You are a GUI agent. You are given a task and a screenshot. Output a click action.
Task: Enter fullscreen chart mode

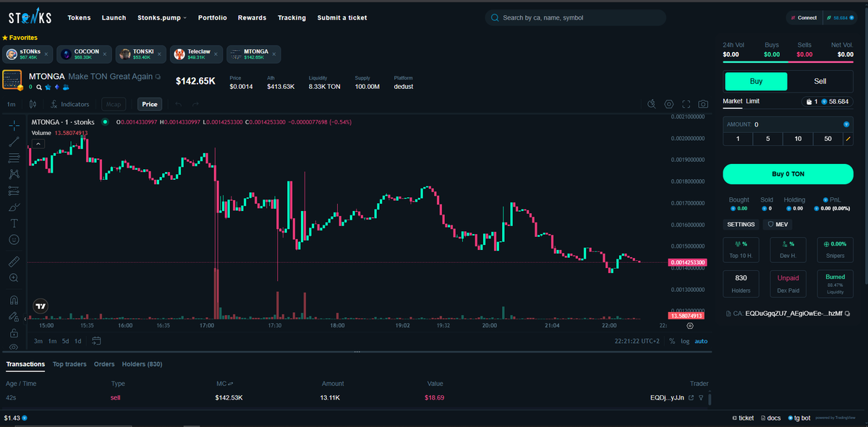(x=686, y=104)
